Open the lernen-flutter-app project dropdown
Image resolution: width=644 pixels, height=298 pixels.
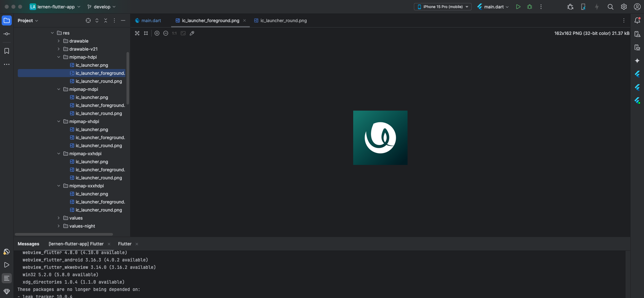point(55,7)
